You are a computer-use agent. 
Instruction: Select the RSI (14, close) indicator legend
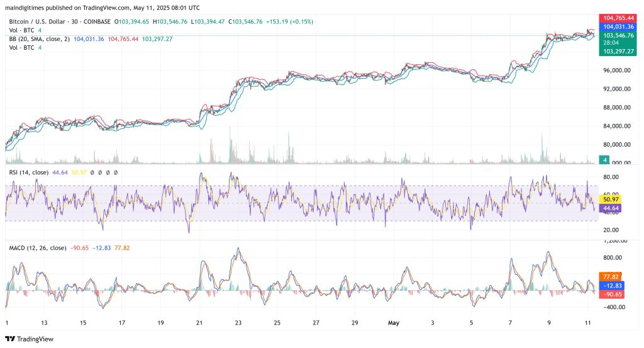coord(28,172)
